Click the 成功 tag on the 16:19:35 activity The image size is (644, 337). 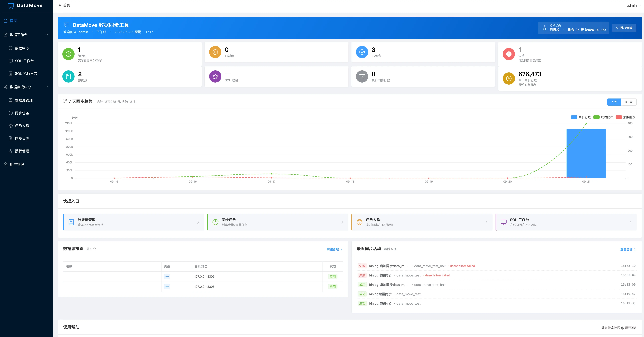pos(362,303)
